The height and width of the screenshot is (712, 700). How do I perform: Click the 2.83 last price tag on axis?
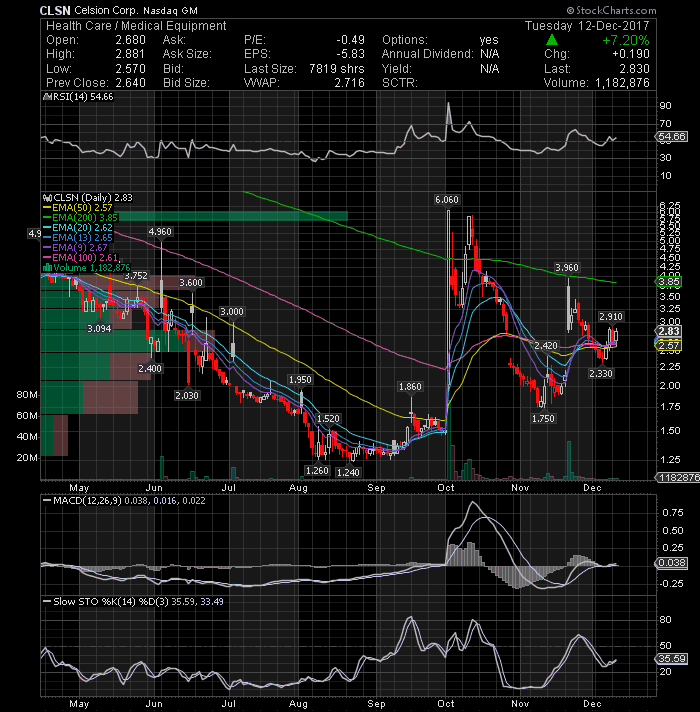pos(669,331)
